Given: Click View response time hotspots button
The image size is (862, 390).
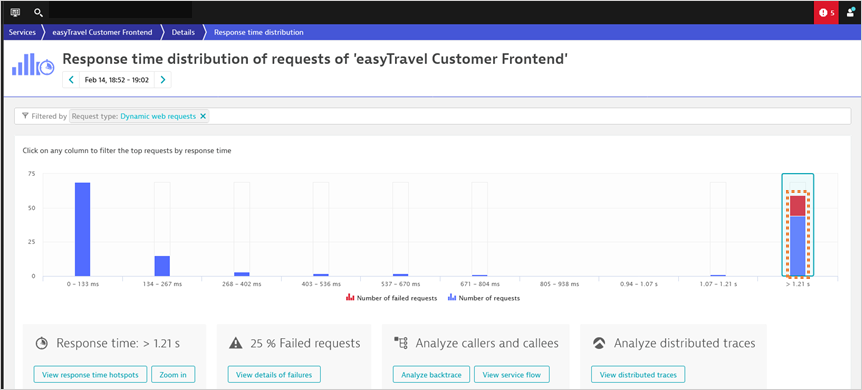Looking at the screenshot, I should 90,375.
